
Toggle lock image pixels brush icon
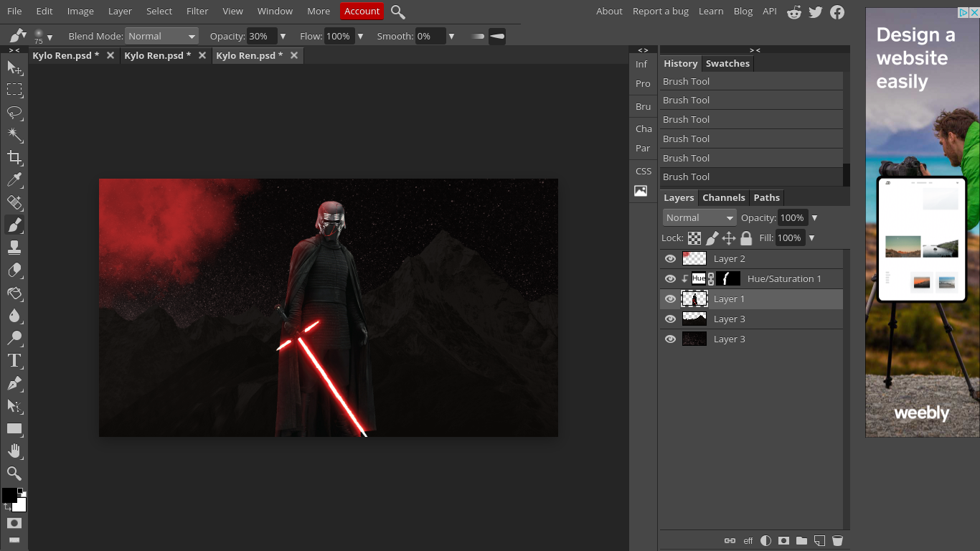pos(712,238)
